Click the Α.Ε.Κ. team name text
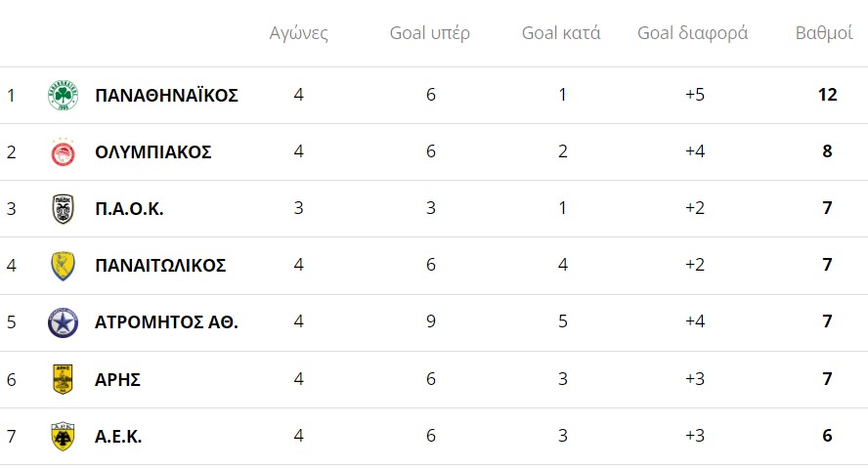Image resolution: width=868 pixels, height=470 pixels. point(118,437)
